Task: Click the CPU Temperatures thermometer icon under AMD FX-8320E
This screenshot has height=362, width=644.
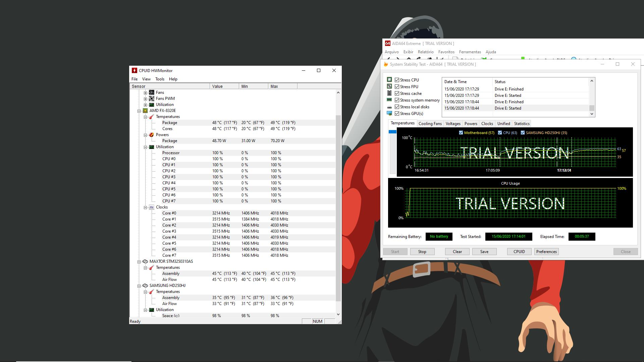Action: [152, 117]
